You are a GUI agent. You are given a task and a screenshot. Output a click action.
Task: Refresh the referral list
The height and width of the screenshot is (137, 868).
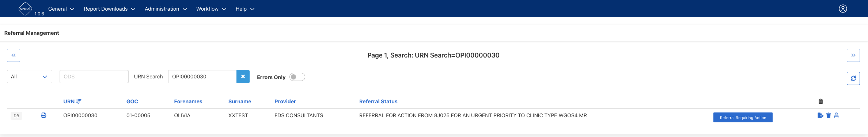(x=853, y=78)
